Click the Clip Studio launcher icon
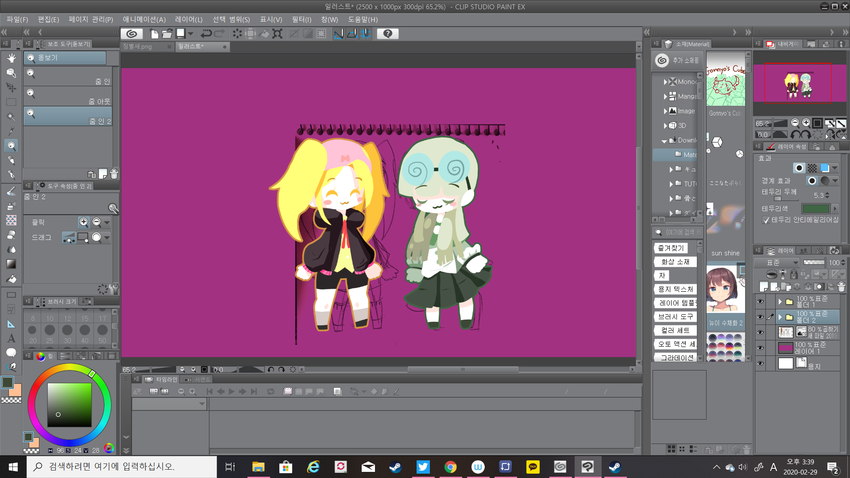The height and width of the screenshot is (478, 850). point(132,34)
